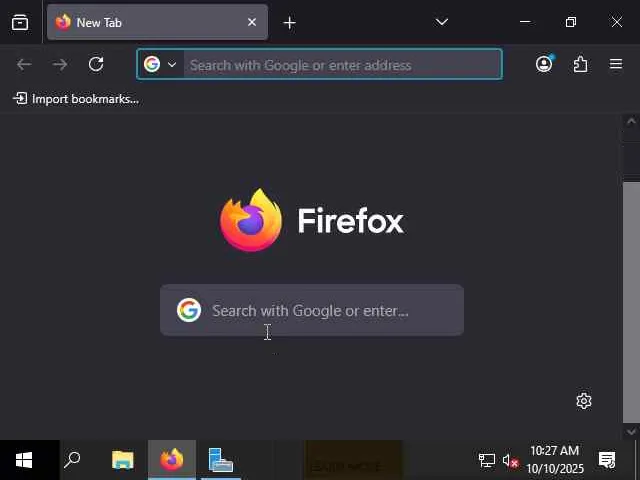This screenshot has height=480, width=640.
Task: Open the notification center icon
Action: 607,460
